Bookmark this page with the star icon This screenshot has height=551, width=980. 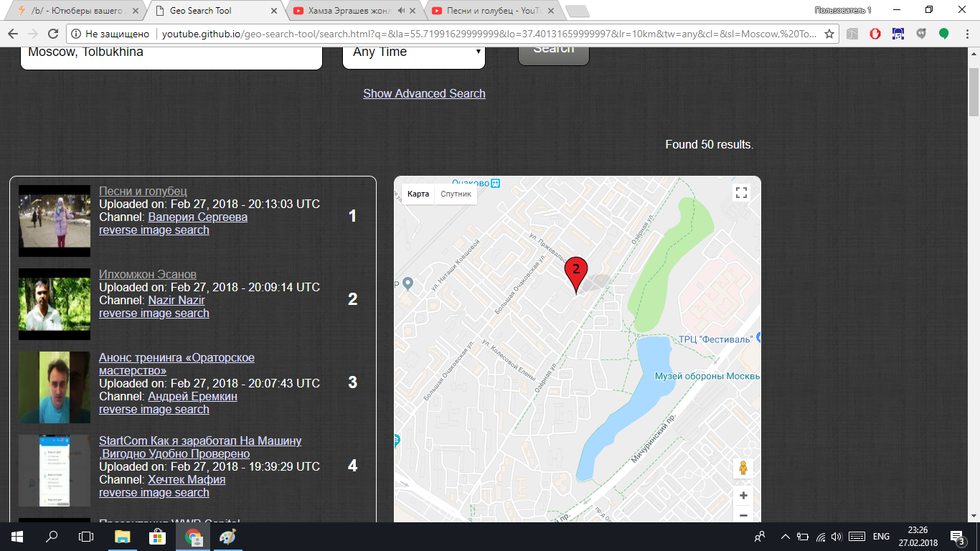[829, 34]
